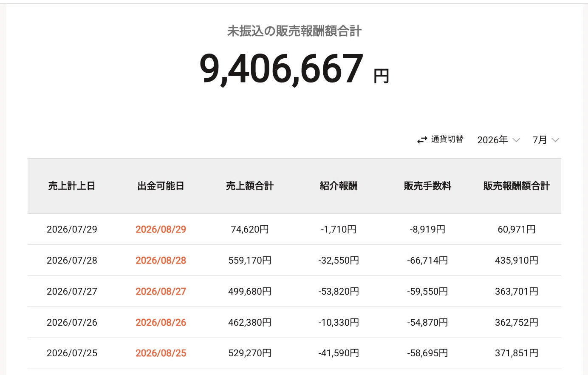
Task: Click the -58,695円 sales commission cell
Action: (427, 353)
